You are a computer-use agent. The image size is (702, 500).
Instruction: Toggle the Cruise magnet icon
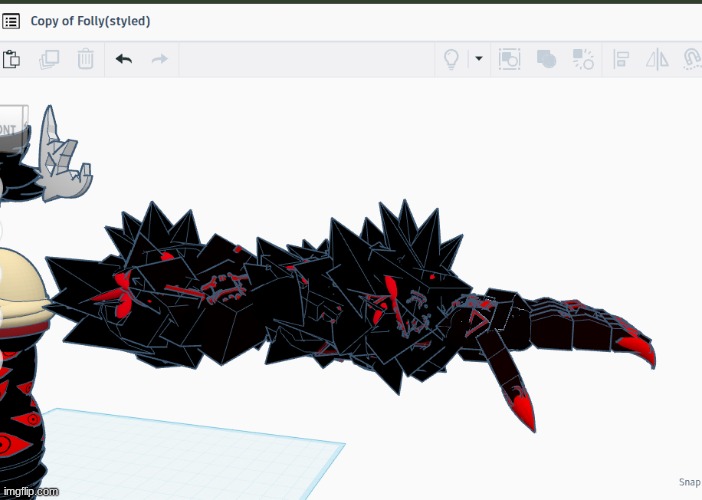[691, 59]
